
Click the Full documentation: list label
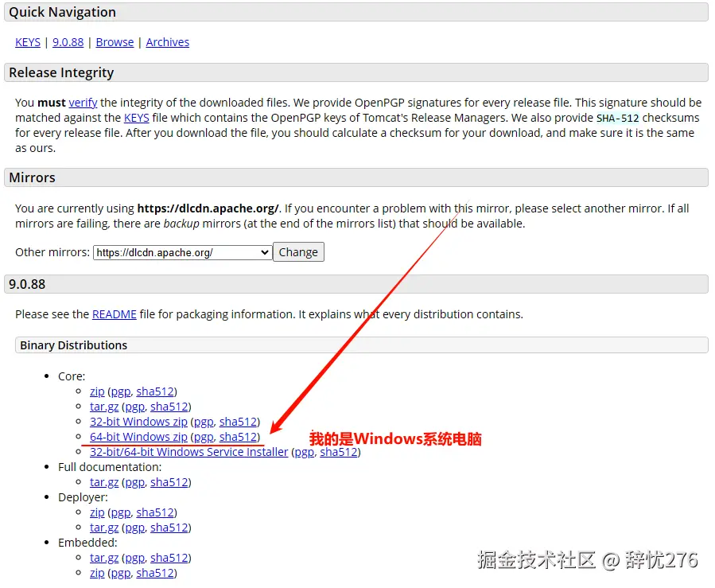(110, 467)
